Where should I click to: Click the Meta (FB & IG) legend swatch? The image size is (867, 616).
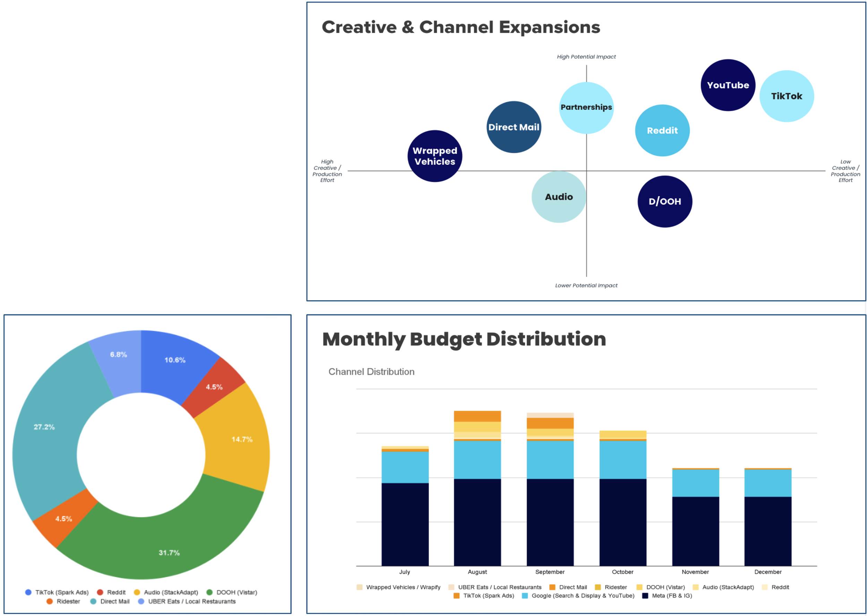pos(645,596)
